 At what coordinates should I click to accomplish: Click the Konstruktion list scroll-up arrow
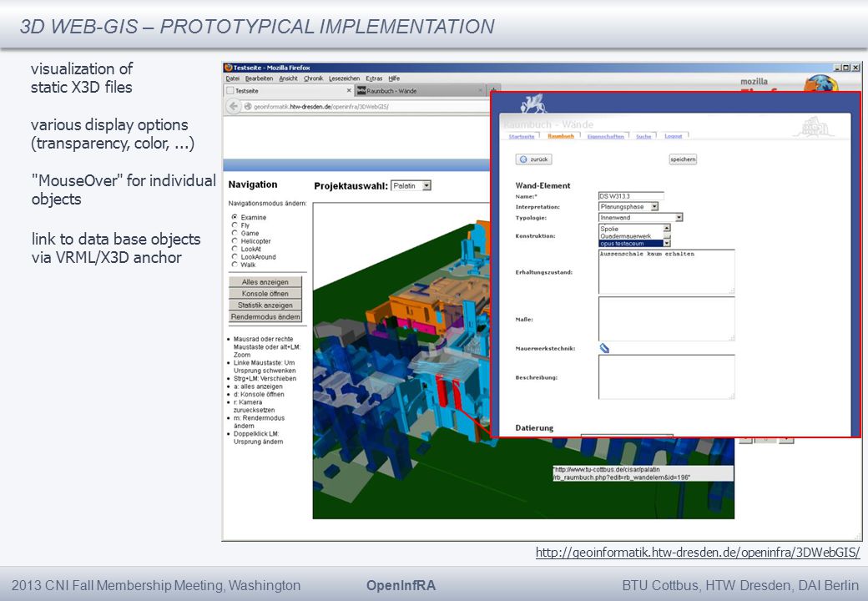coord(667,228)
